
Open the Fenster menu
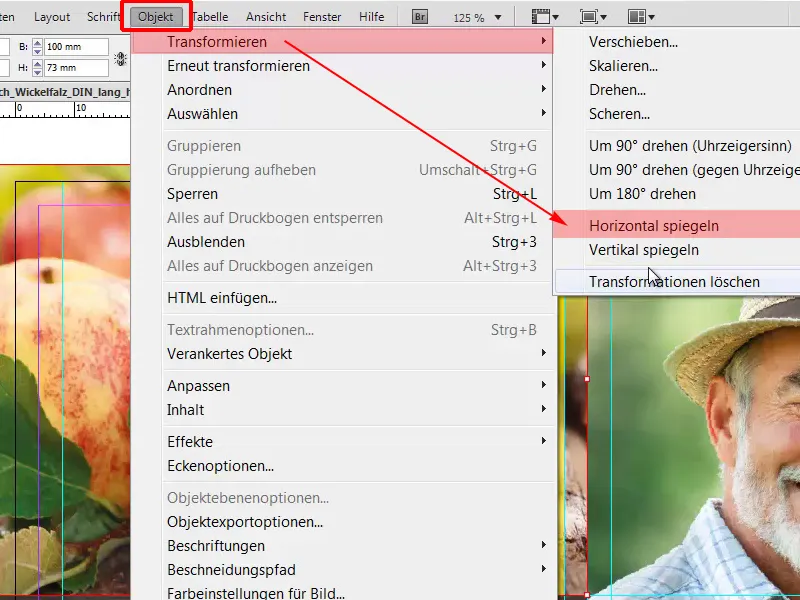coord(322,17)
